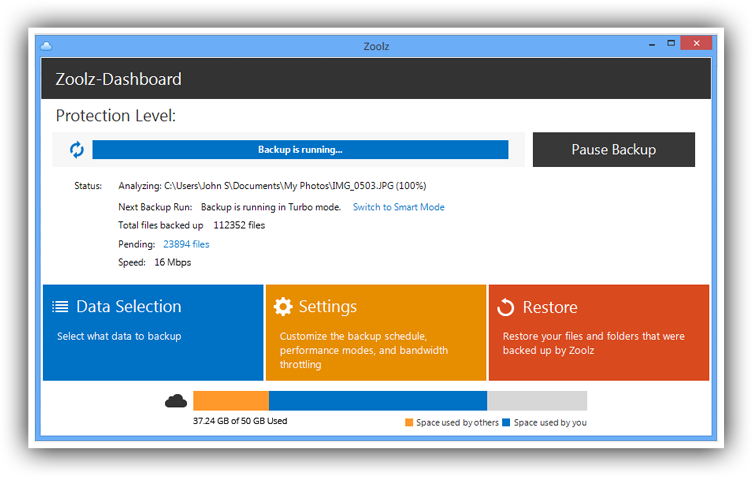The width and height of the screenshot is (752, 477).
Task: Click the Pause Backup button
Action: pos(613,150)
